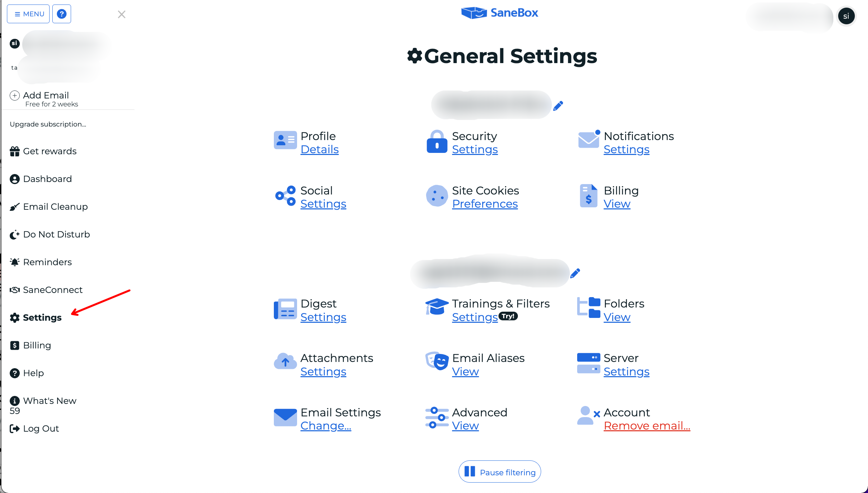This screenshot has width=868, height=493.
Task: Click the pencil icon beside the second blurred email
Action: click(575, 274)
